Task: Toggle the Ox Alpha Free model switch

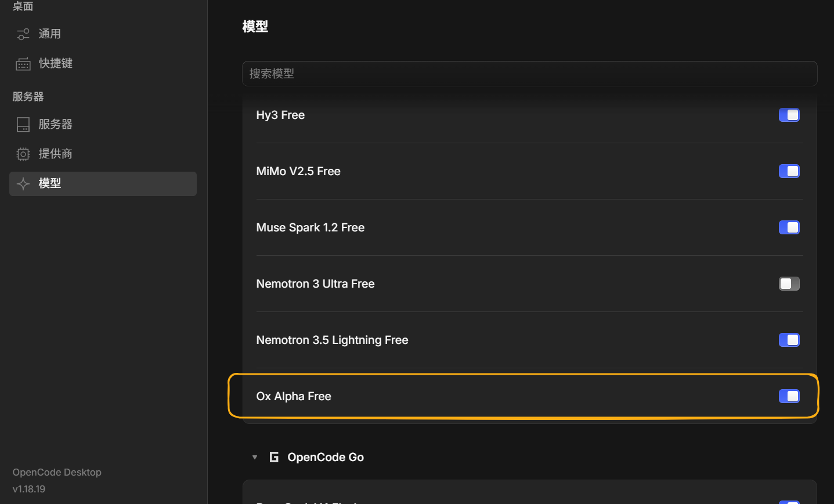Action: (789, 396)
